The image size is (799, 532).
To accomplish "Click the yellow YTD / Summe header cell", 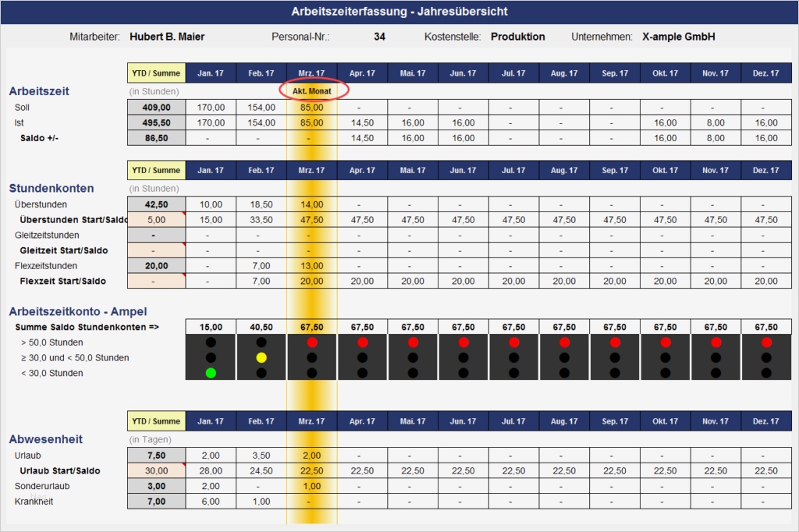I will pos(154,71).
